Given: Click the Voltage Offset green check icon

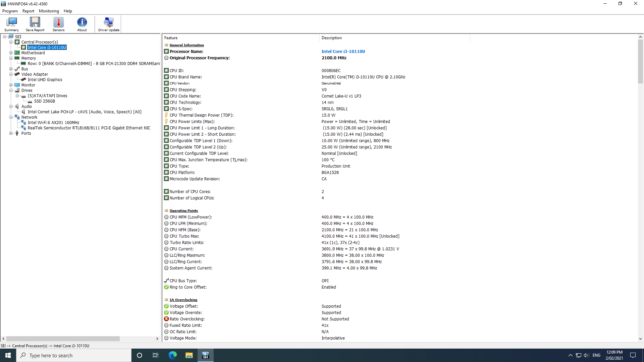Looking at the screenshot, I should click(x=166, y=306).
